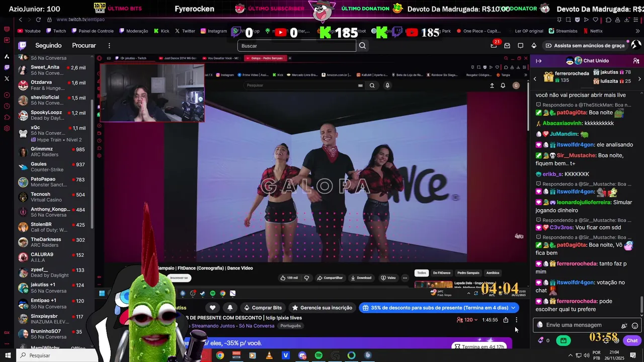The width and height of the screenshot is (644, 362).
Task: Go back in browser navigation
Action: (21, 20)
